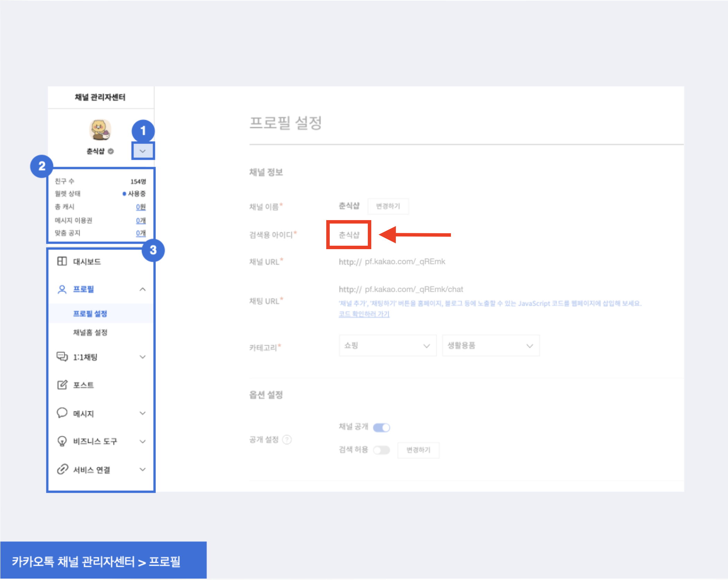Toggle the search allowed (검색 허용) switch

click(x=381, y=450)
